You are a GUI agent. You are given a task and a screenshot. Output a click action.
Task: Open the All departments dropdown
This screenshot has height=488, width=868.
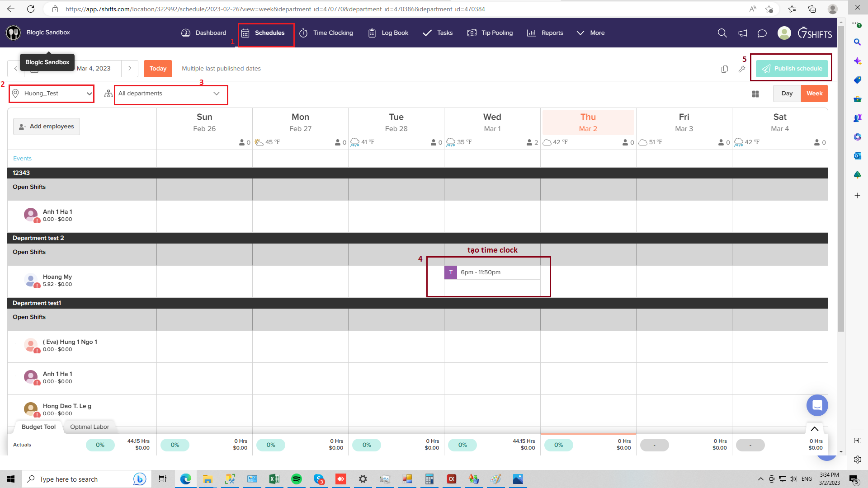tap(170, 94)
